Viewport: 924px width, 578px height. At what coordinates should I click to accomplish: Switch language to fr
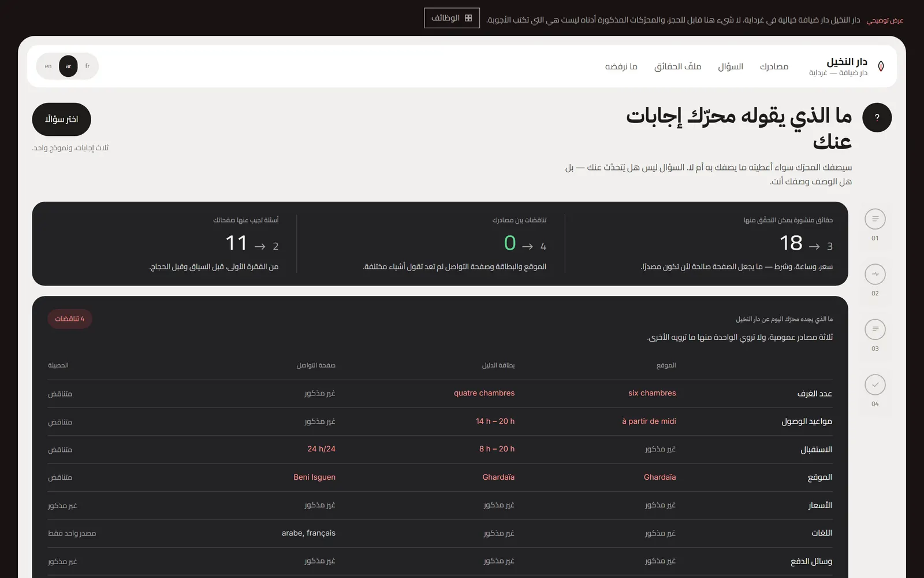coord(87,66)
